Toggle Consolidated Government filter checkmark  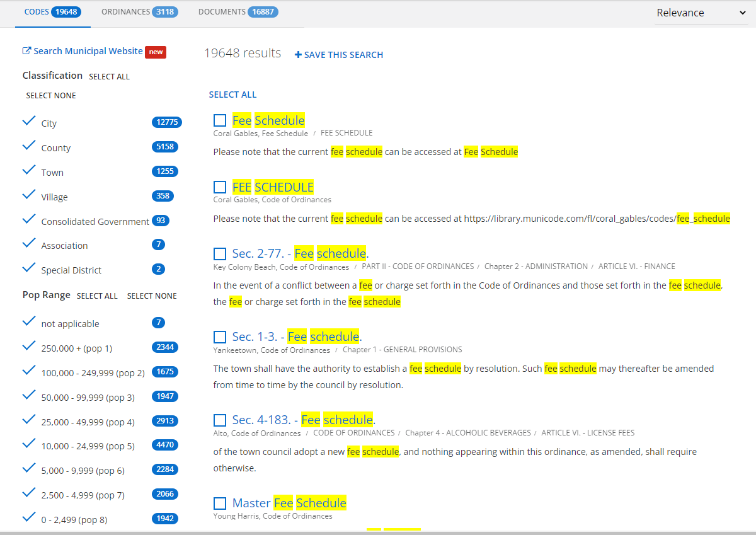pos(29,219)
